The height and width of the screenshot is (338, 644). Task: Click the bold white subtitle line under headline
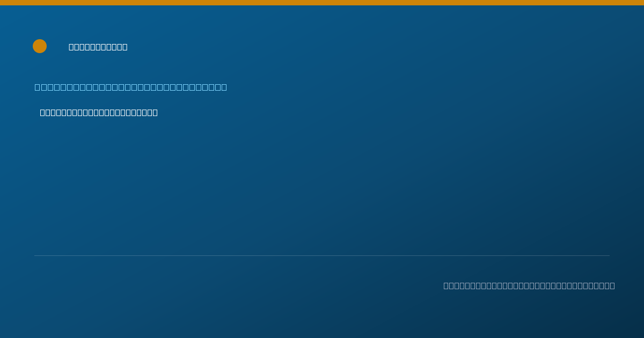99,112
